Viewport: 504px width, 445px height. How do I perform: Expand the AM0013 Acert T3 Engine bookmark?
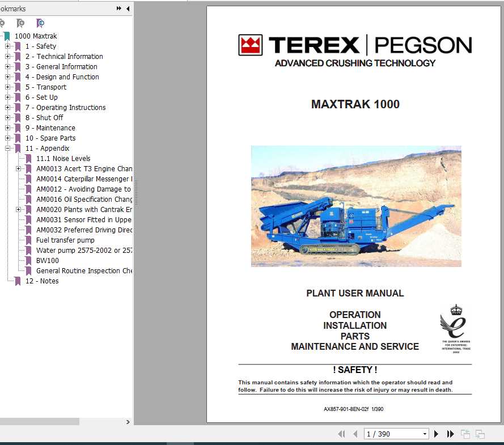coord(19,168)
